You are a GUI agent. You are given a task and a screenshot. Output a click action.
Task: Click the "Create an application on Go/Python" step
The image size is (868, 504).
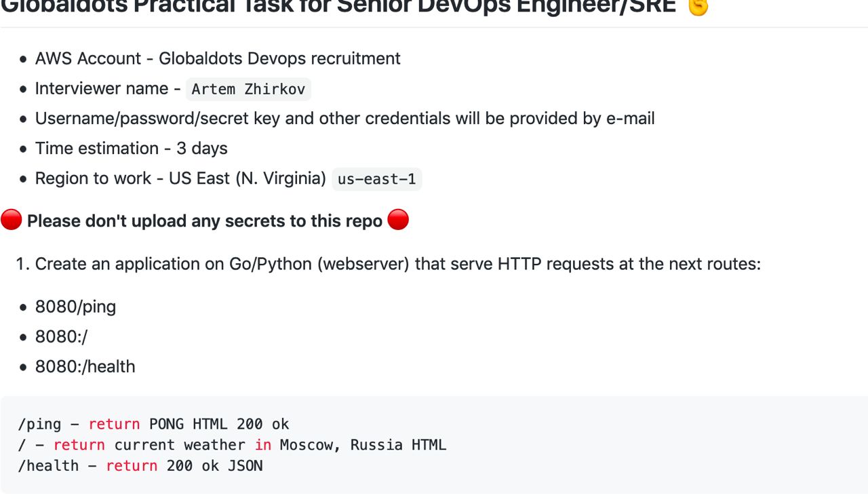[397, 263]
